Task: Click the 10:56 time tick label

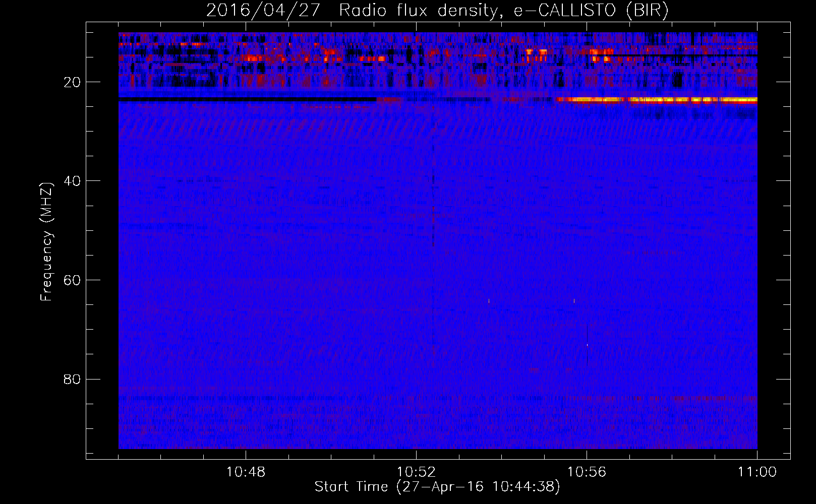Action: [x=587, y=472]
